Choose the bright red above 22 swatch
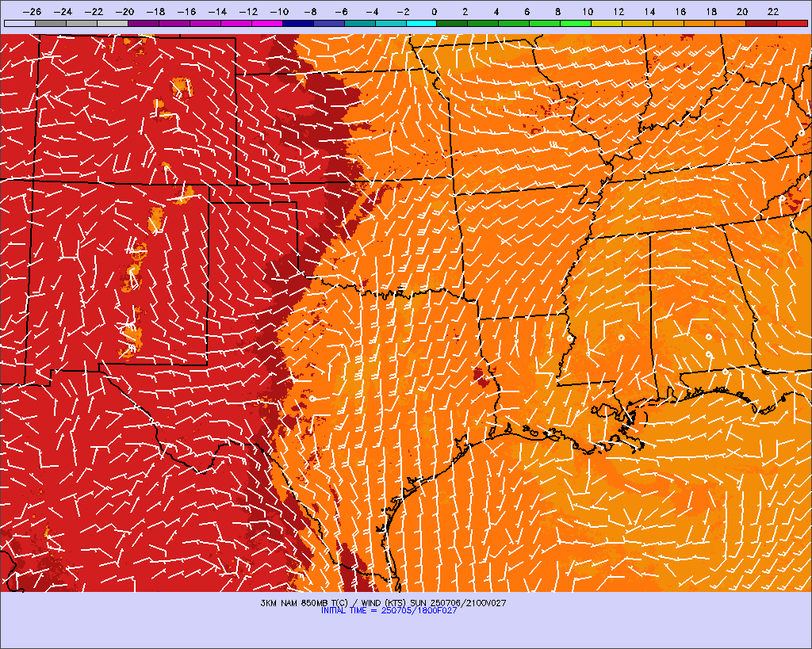Image resolution: width=812 pixels, height=649 pixels. (x=792, y=23)
